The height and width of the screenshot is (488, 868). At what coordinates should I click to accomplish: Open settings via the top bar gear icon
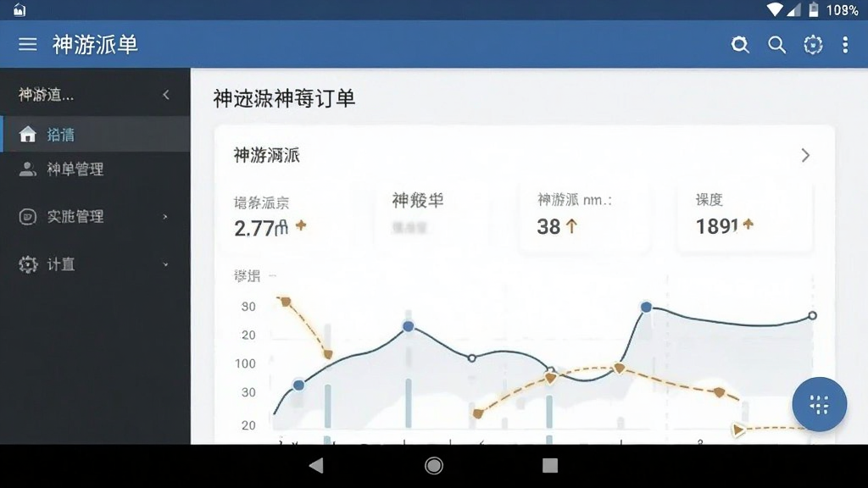(813, 45)
